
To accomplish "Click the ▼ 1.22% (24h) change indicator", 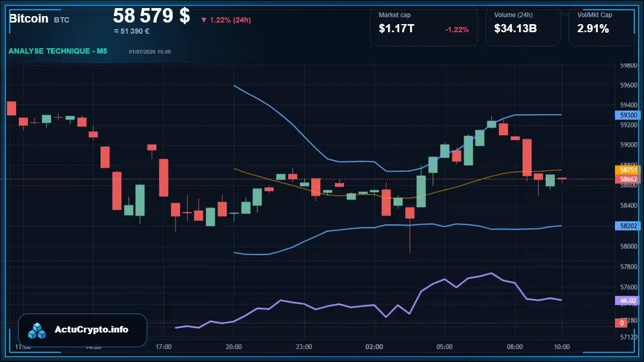I will click(226, 20).
